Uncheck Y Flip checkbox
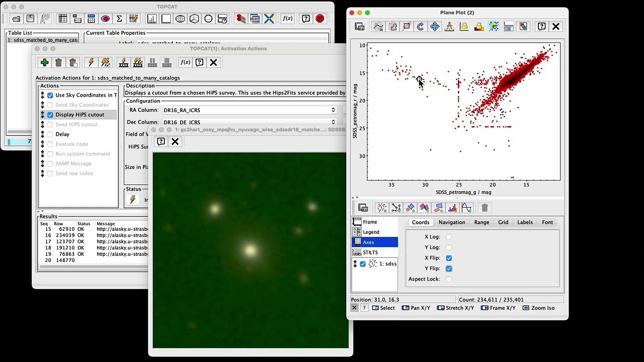 point(449,268)
